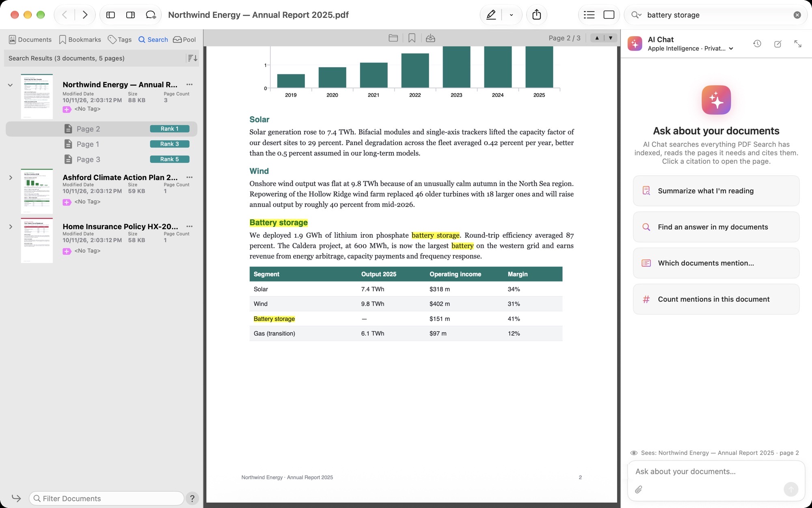Open the Documents tab
The height and width of the screenshot is (508, 812).
(x=30, y=39)
